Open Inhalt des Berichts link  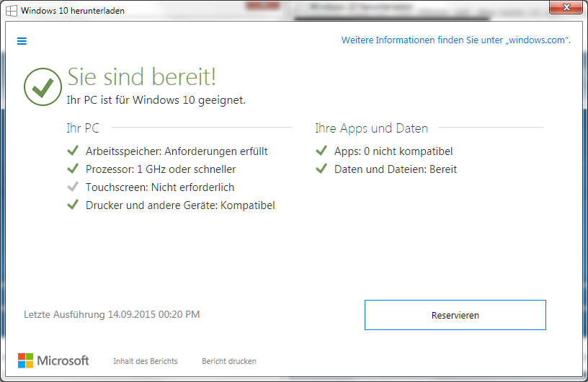coord(146,361)
